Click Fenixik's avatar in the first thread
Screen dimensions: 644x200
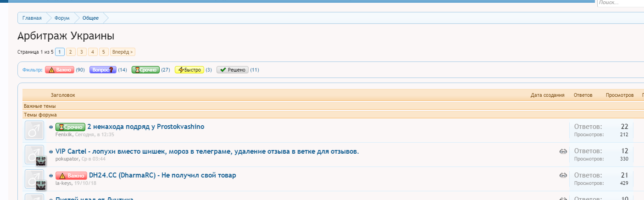(34, 130)
